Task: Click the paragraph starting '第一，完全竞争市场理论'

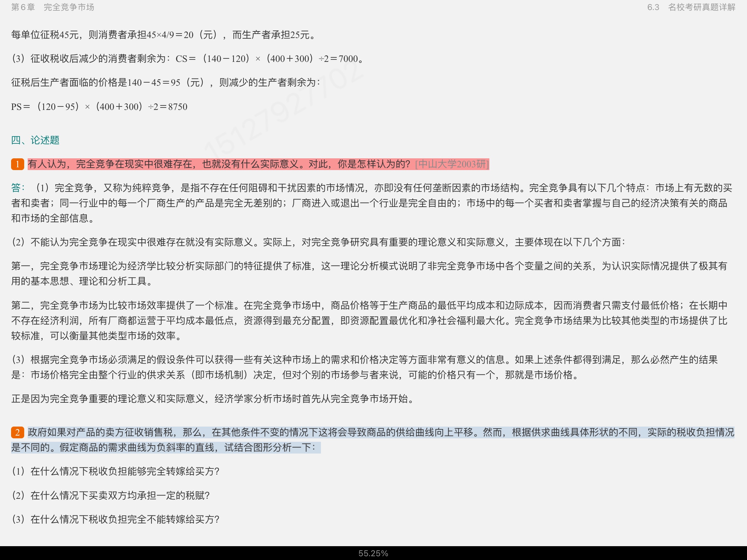Action: [369, 273]
